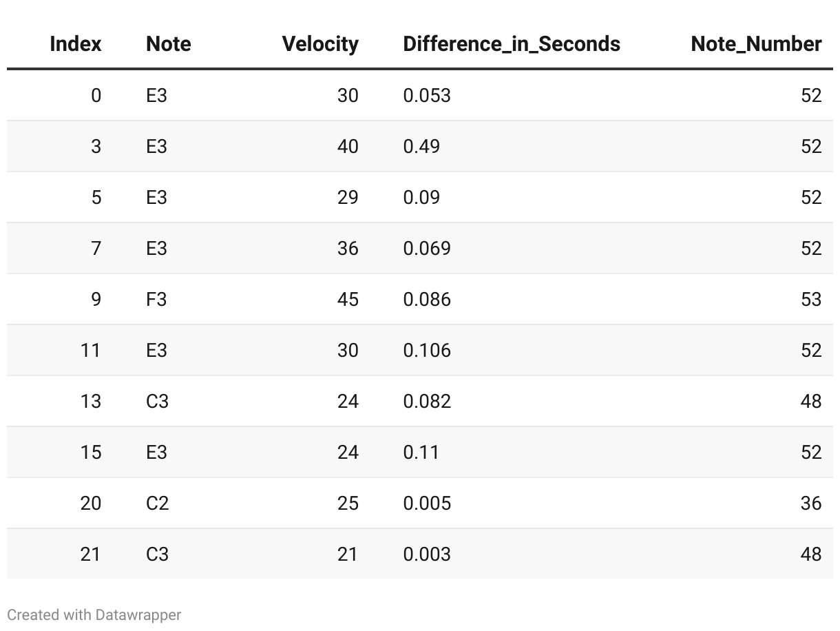Click the index 13 cell
Viewport: 840px width, 631px height.
[90, 401]
